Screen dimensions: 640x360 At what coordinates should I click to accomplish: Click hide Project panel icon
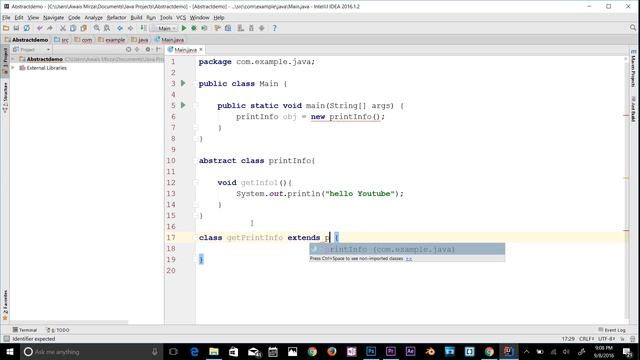click(158, 49)
